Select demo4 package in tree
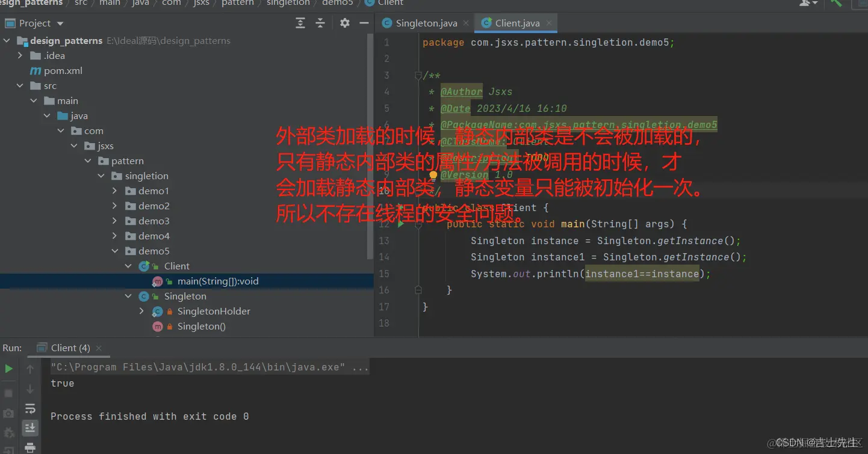This screenshot has height=454, width=868. [x=153, y=236]
